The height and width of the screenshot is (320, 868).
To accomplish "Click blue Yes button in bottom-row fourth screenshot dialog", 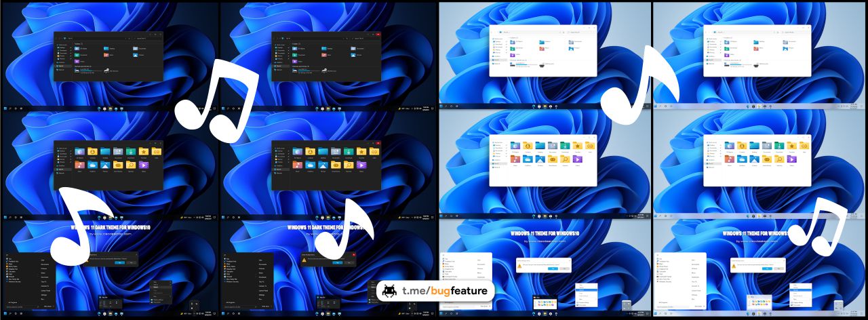I will click(x=767, y=268).
